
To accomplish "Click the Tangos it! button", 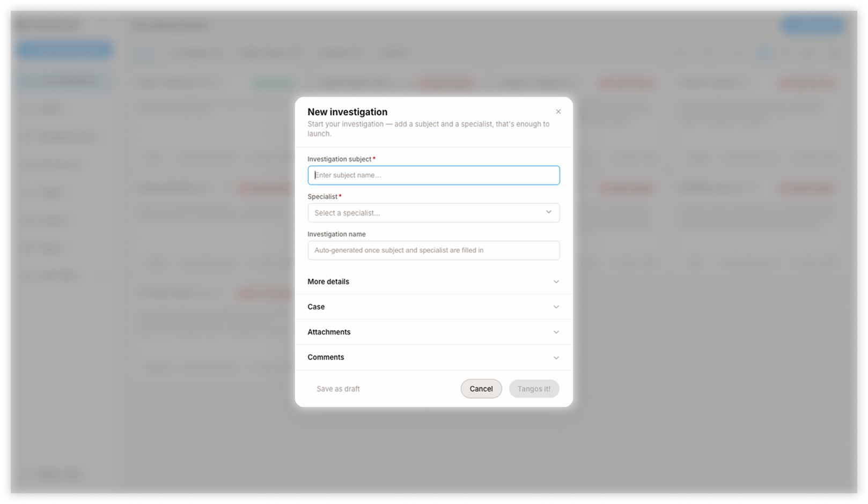I will 534,389.
